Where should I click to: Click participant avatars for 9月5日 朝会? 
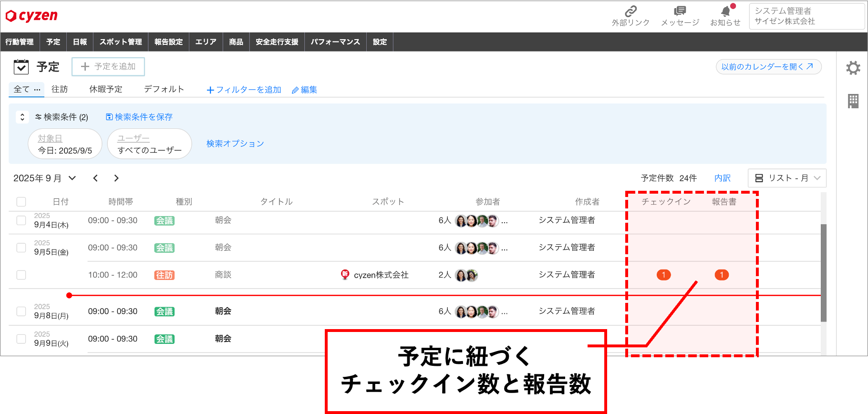(x=476, y=248)
